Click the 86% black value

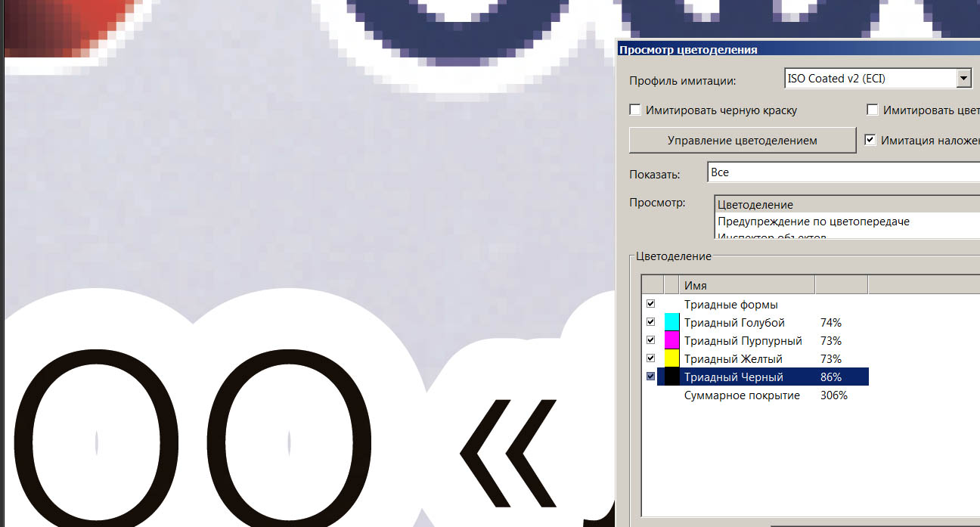830,377
